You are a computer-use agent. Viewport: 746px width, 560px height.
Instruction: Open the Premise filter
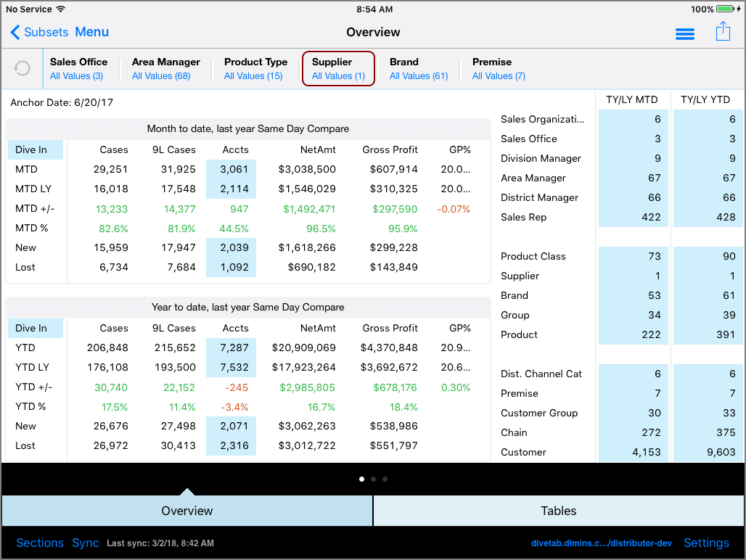499,68
